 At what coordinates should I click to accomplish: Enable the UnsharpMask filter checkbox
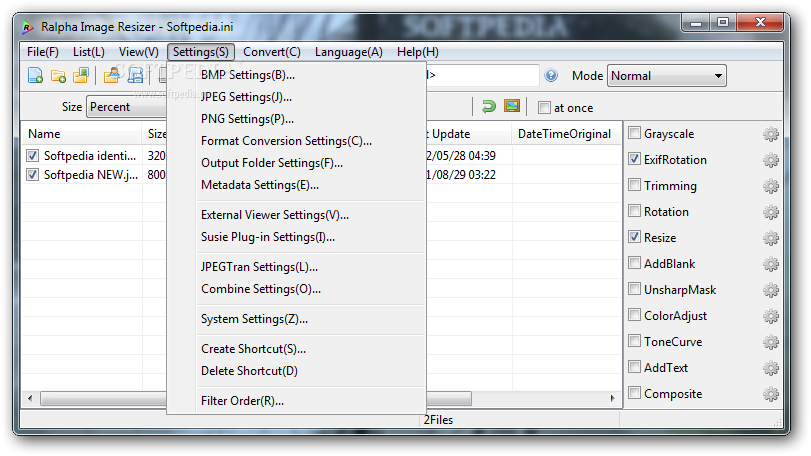click(x=634, y=288)
